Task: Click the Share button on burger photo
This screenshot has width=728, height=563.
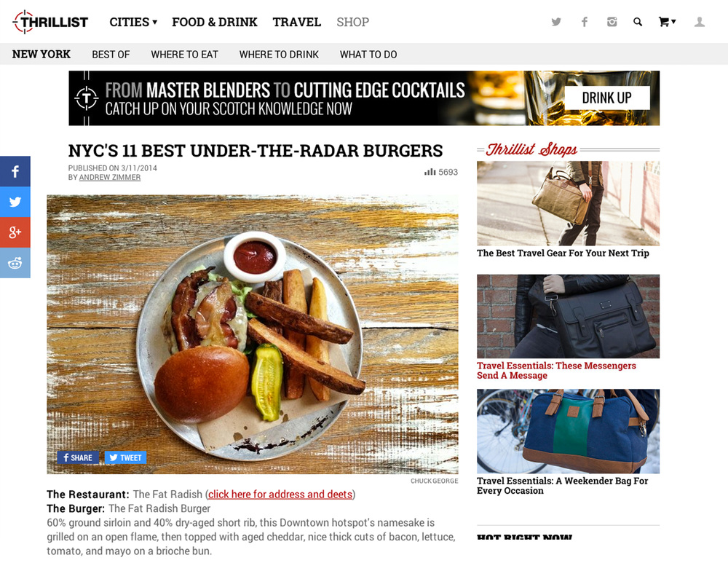Action: (x=78, y=457)
